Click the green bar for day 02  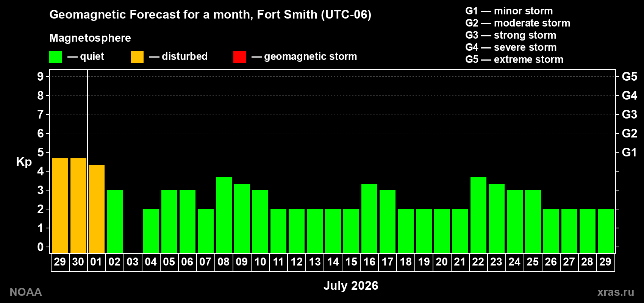point(115,221)
